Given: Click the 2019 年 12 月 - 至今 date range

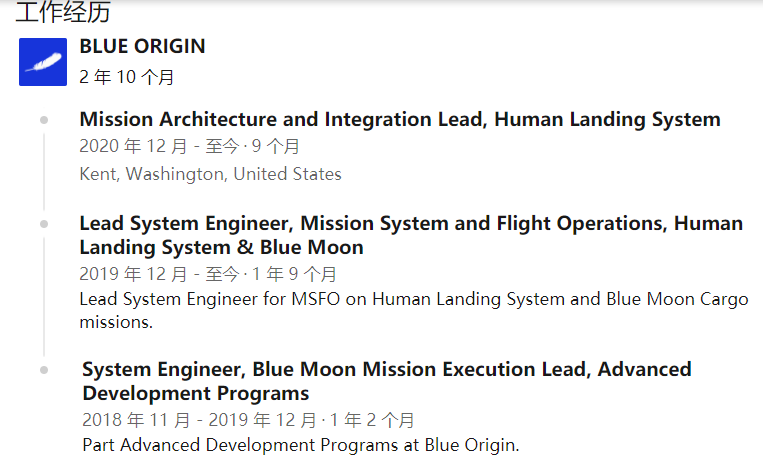Looking at the screenshot, I should click(160, 274).
